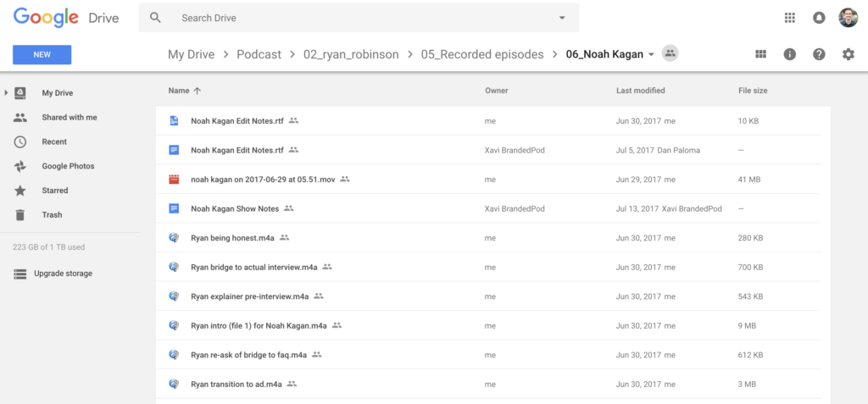Go to 02_ryan_robinson breadcrumb folder
Screen dimensions: 868x404
(x=351, y=54)
